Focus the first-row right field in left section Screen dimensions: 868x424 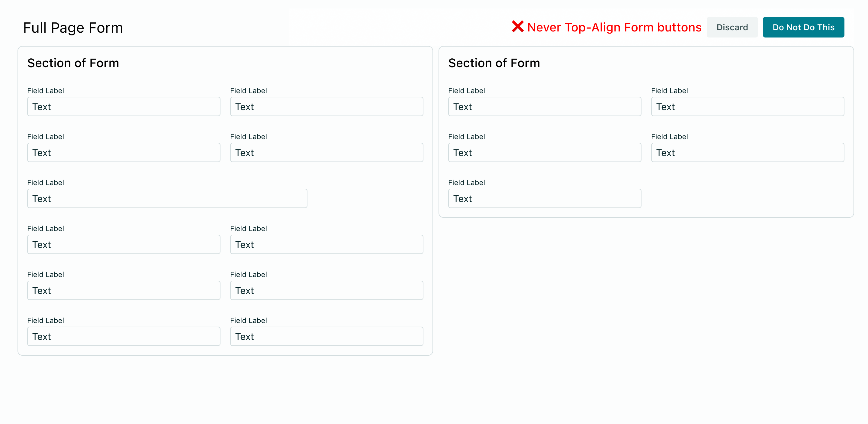coord(326,106)
